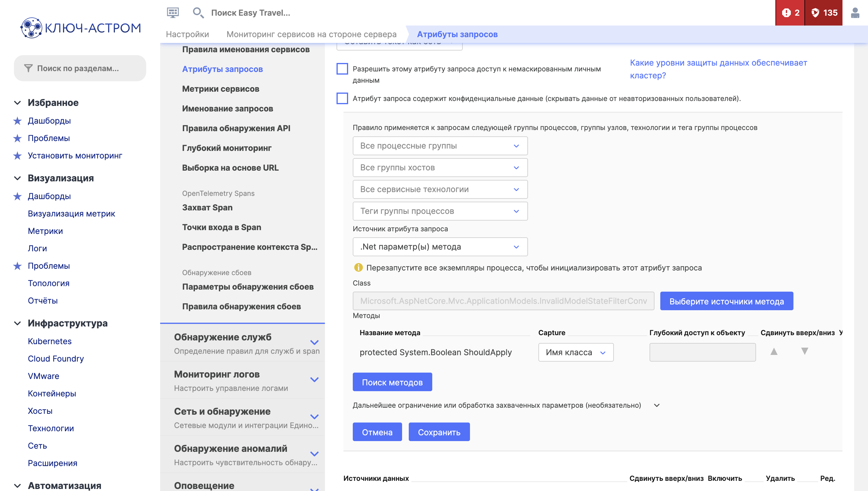Open the Имя класса capture dropdown
Image resolution: width=868 pixels, height=491 pixels.
point(575,352)
